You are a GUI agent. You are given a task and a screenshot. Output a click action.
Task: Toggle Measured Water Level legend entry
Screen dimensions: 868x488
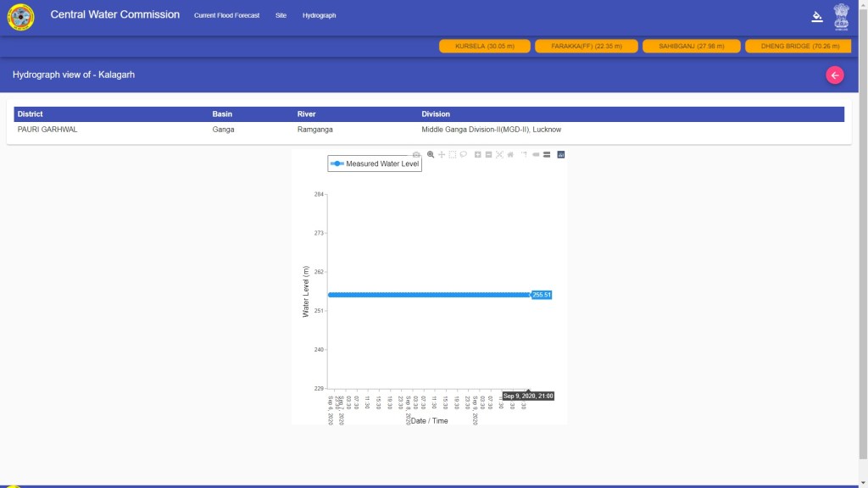[x=376, y=164]
